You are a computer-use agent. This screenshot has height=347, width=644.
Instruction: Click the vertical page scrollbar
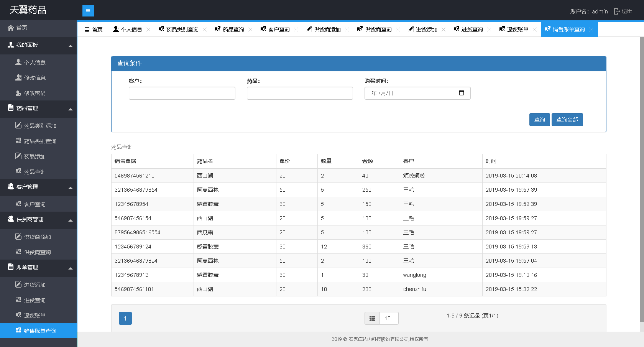coord(642,179)
